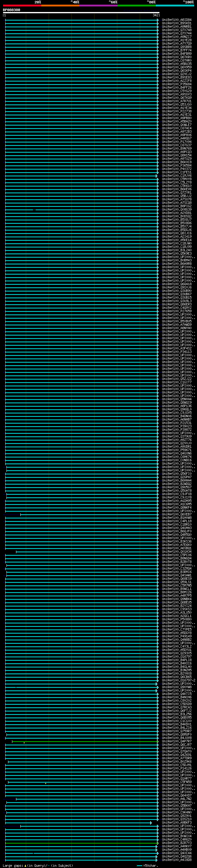Select the UniRef100_O16797-2 label
The height and width of the screenshot is (868, 197).
pyautogui.click(x=179, y=680)
